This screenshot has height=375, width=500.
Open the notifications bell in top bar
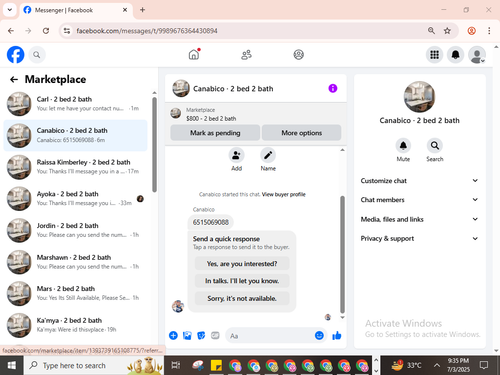[456, 55]
